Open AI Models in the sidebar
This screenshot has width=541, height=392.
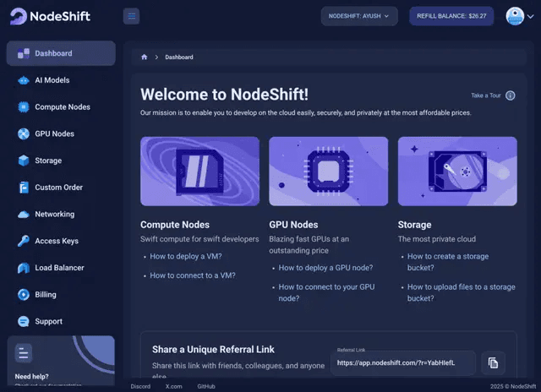click(x=61, y=80)
